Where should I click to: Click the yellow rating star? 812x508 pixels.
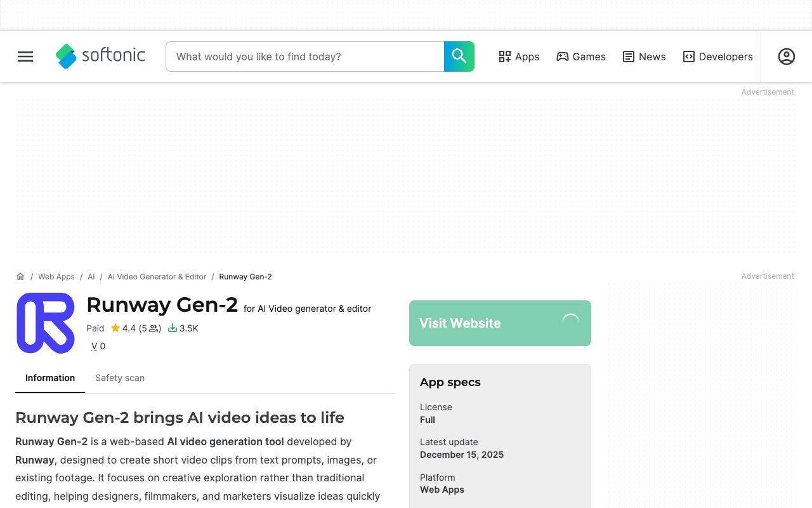pyautogui.click(x=115, y=328)
